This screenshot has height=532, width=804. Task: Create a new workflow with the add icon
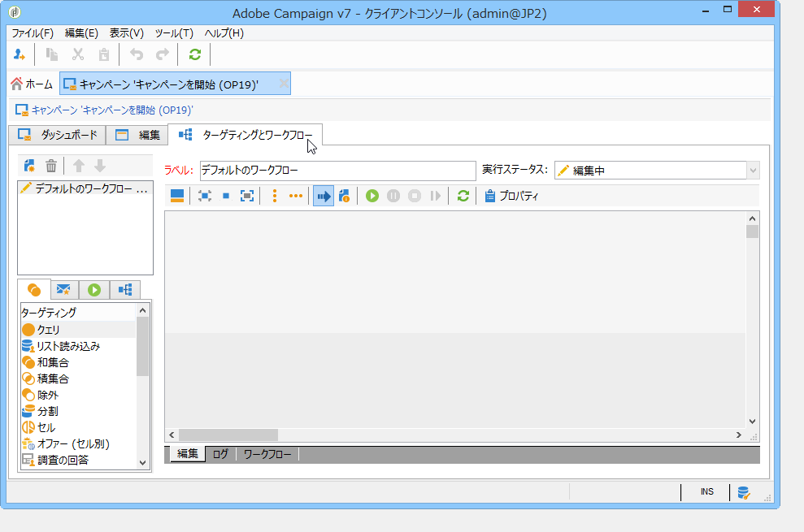click(30, 166)
